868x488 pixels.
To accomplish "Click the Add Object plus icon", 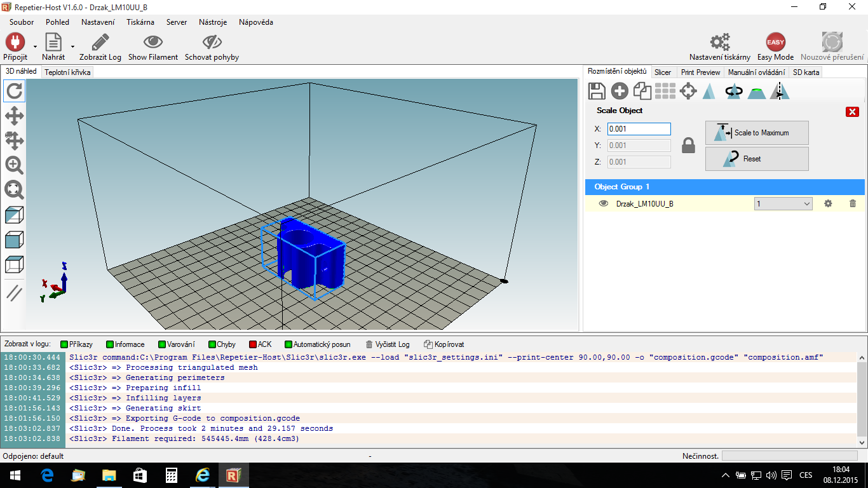I will [620, 91].
